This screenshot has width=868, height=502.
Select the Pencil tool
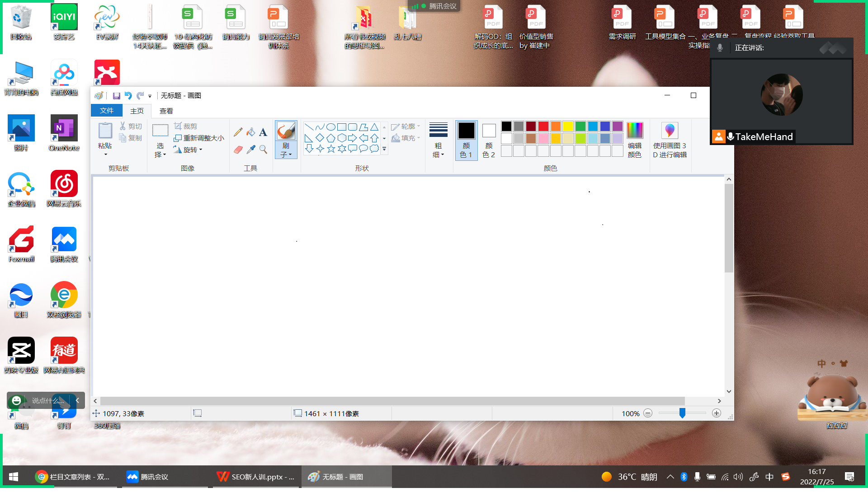point(238,132)
